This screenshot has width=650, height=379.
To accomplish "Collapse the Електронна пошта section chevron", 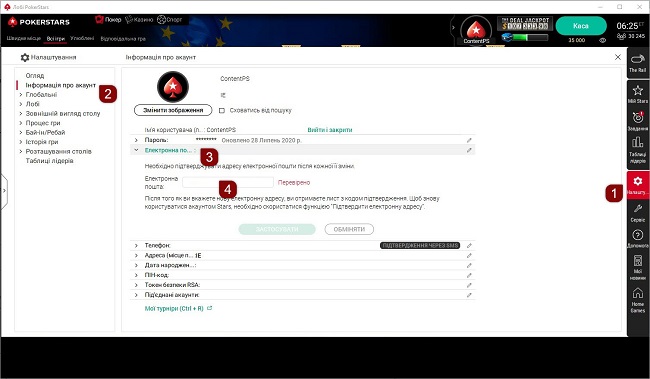I will point(136,150).
